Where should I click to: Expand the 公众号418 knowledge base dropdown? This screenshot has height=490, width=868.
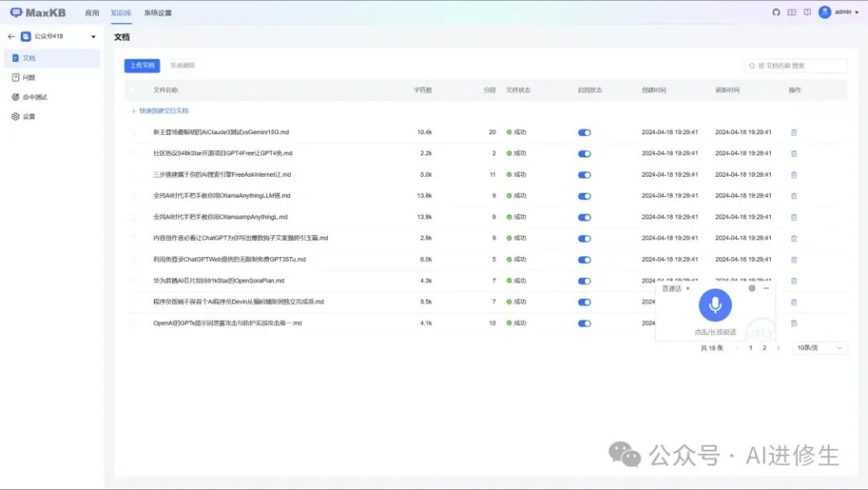92,36
